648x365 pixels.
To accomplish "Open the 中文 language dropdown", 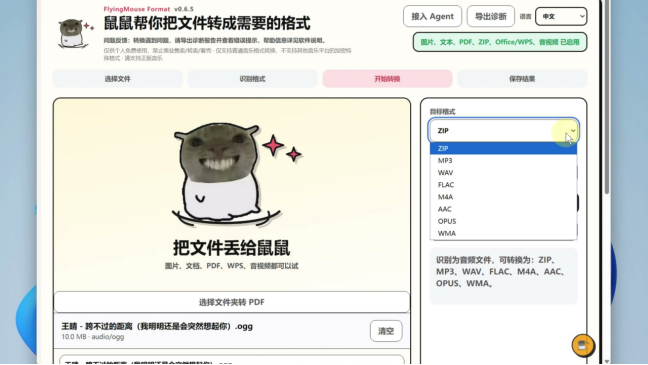I will pos(561,17).
